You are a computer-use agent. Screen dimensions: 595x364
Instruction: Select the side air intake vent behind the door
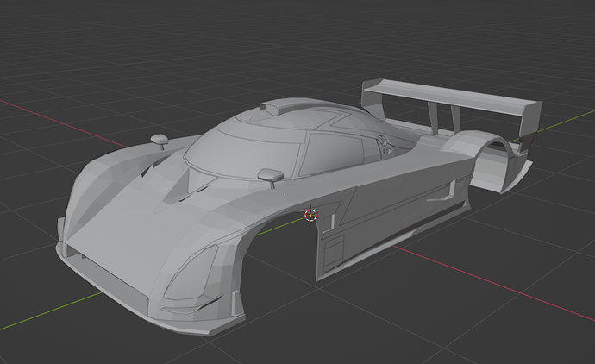pyautogui.click(x=442, y=193)
